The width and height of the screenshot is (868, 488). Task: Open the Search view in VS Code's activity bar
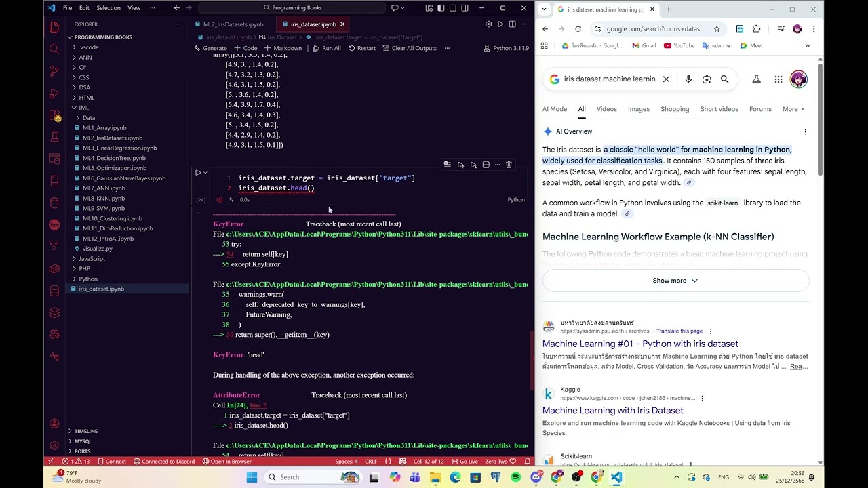(x=54, y=49)
